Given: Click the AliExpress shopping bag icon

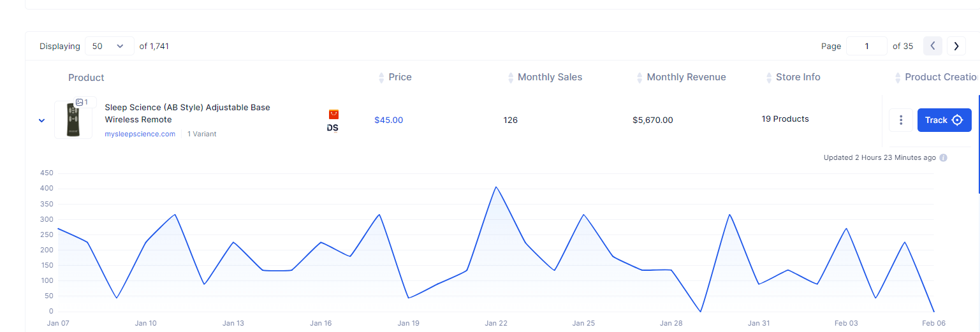Looking at the screenshot, I should [x=333, y=114].
